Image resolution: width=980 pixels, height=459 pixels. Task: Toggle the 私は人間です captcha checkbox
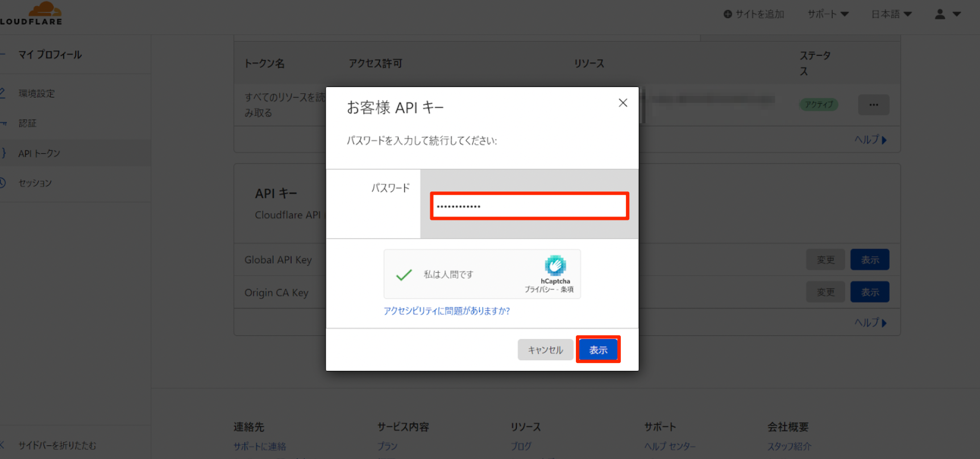tap(404, 275)
